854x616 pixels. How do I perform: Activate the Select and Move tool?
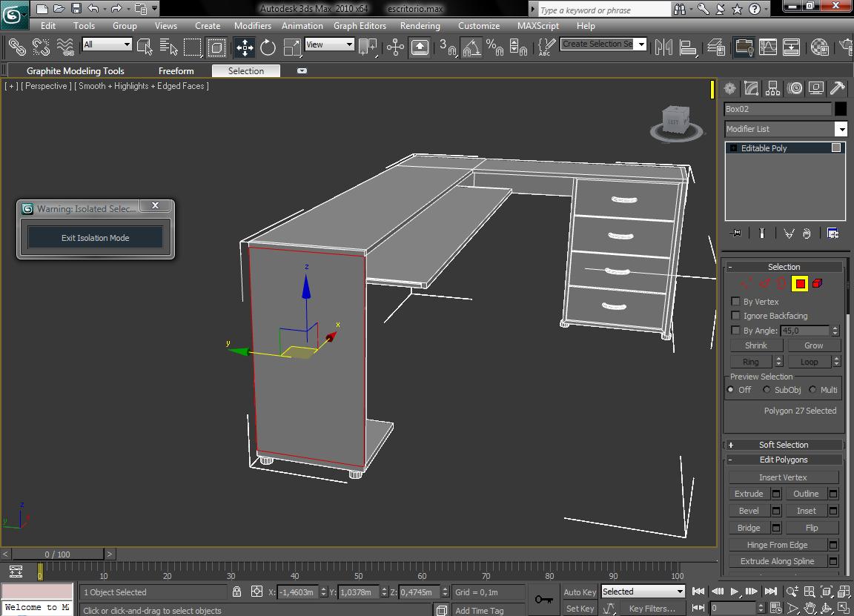(245, 47)
